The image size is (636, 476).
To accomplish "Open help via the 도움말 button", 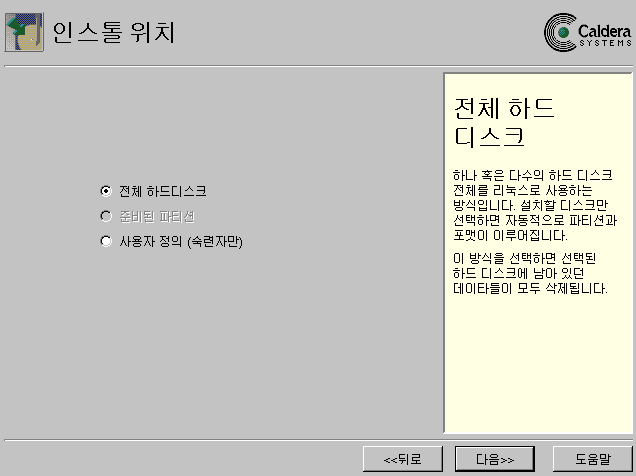I will click(x=593, y=459).
